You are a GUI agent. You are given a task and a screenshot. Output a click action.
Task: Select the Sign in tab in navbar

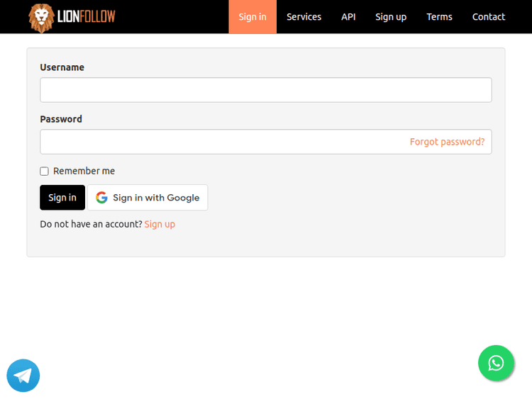point(253,17)
